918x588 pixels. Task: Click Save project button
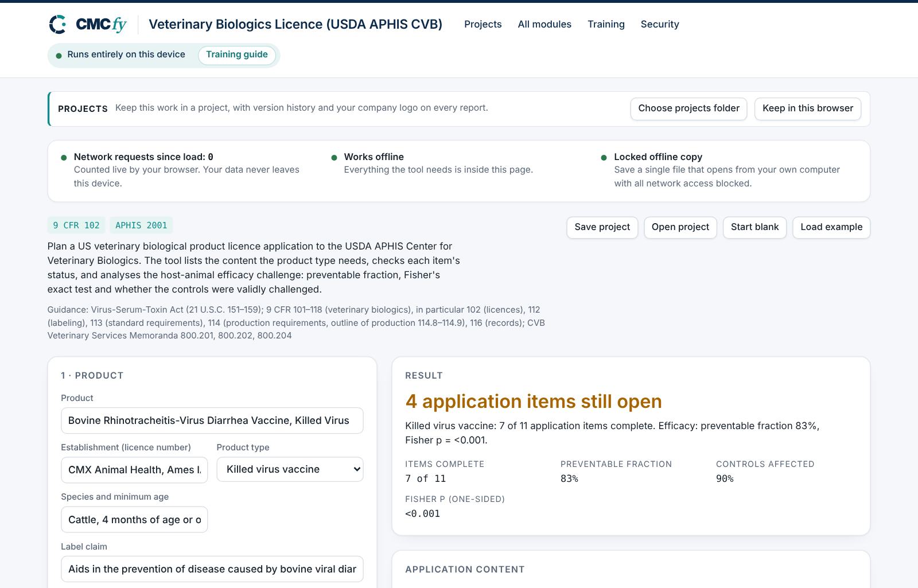pos(602,227)
